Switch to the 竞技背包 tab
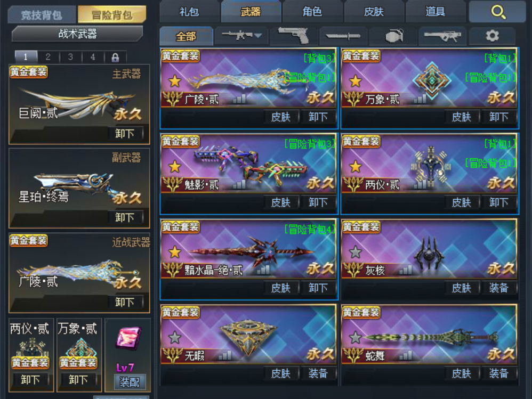Image resolution: width=532 pixels, height=399 pixels. coord(42,15)
